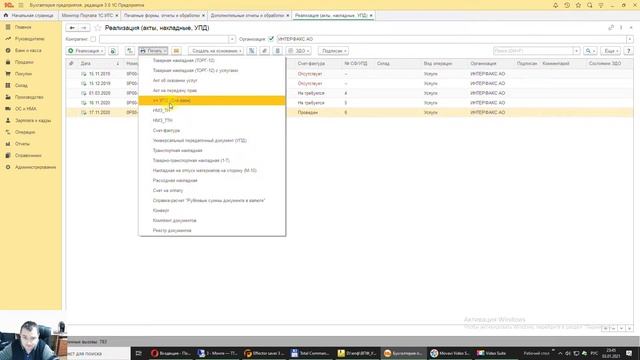The width and height of the screenshot is (640, 360).
Task: Click Проведен status in highlighted row
Action: click(x=308, y=112)
